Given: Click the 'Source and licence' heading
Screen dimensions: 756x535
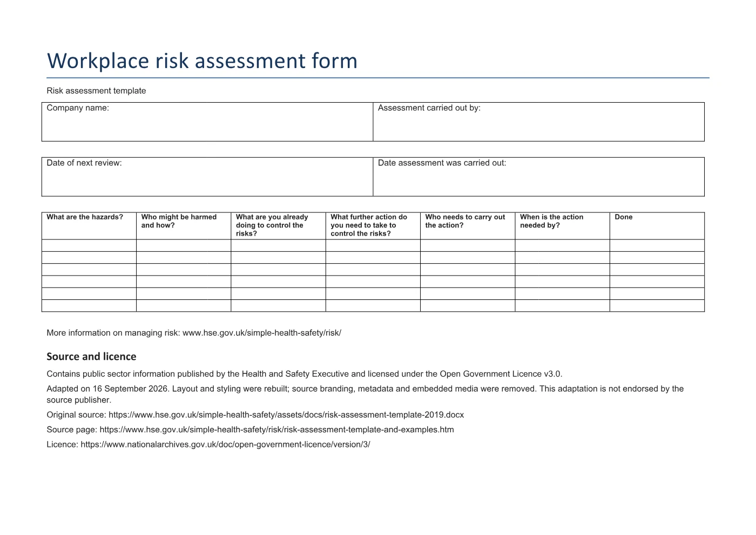Looking at the screenshot, I should [x=91, y=357].
